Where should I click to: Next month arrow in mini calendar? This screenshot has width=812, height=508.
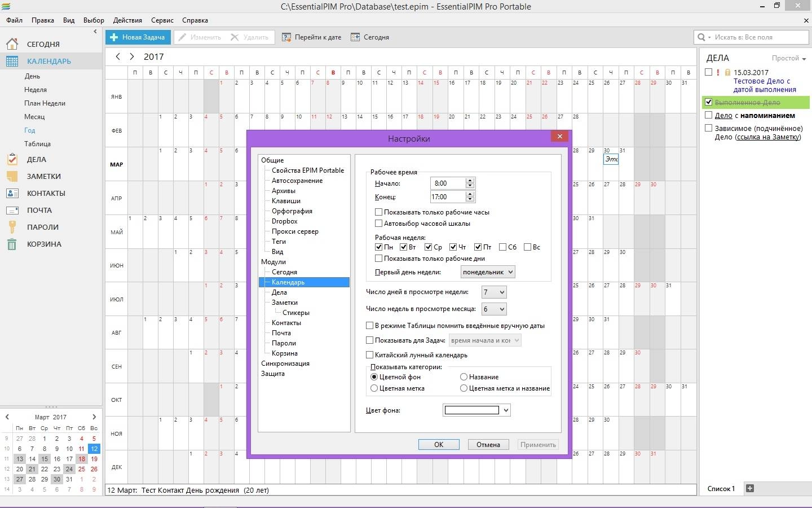pos(94,417)
